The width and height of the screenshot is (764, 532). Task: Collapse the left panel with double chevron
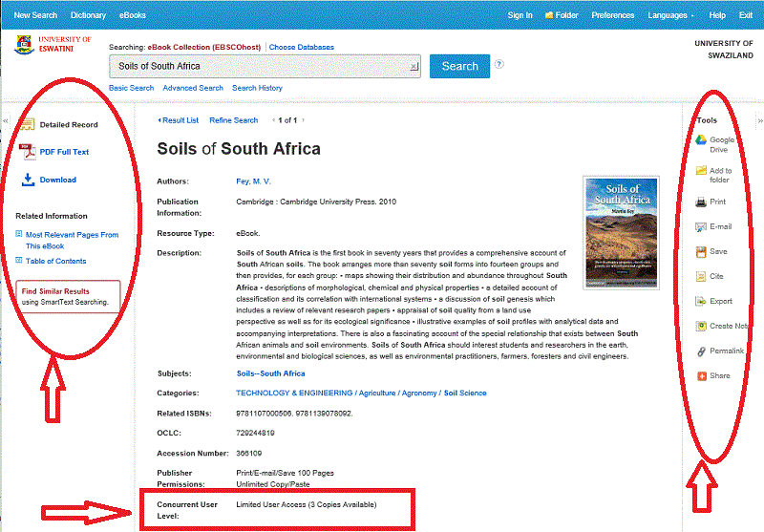tap(6, 120)
